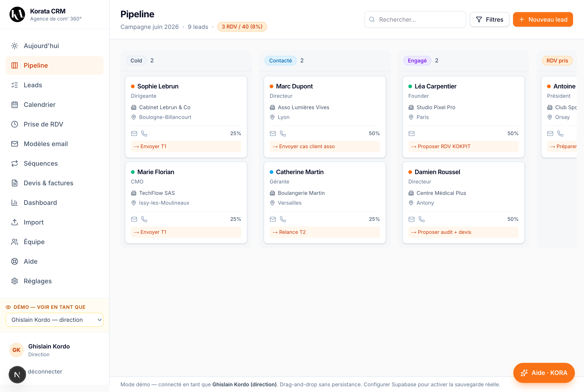The height and width of the screenshot is (392, 584).
Task: Open the 'Voir en tant que' role dropdown
Action: (x=54, y=320)
